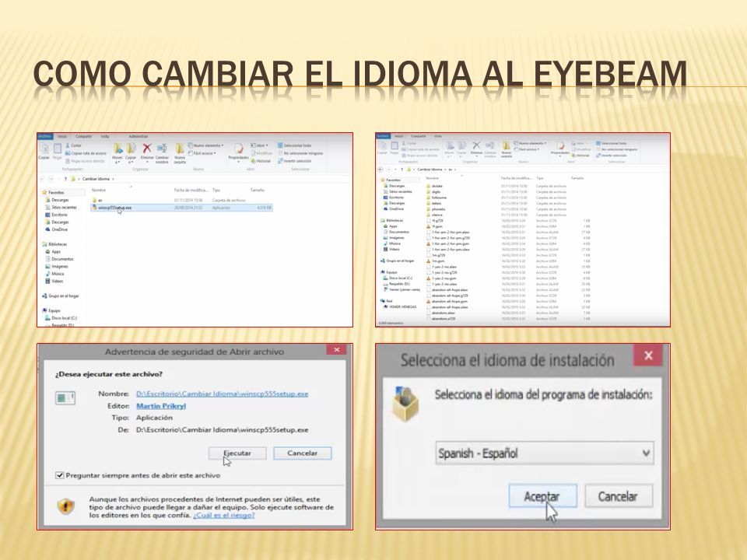Select 'Respaldo (D:)' in the es window sidebar

pyautogui.click(x=398, y=284)
